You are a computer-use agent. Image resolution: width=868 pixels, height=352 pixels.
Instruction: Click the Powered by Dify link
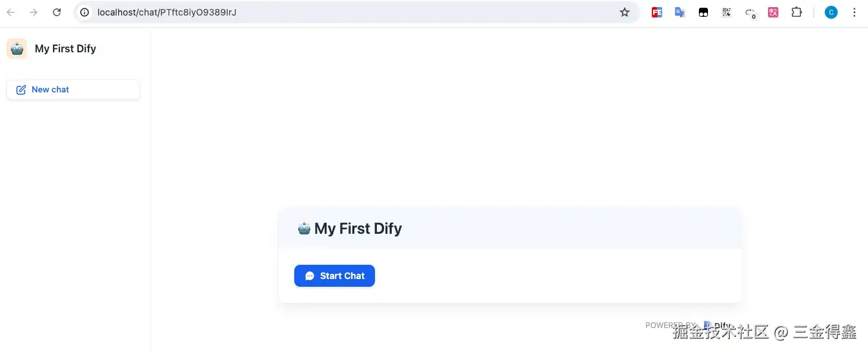coord(716,326)
